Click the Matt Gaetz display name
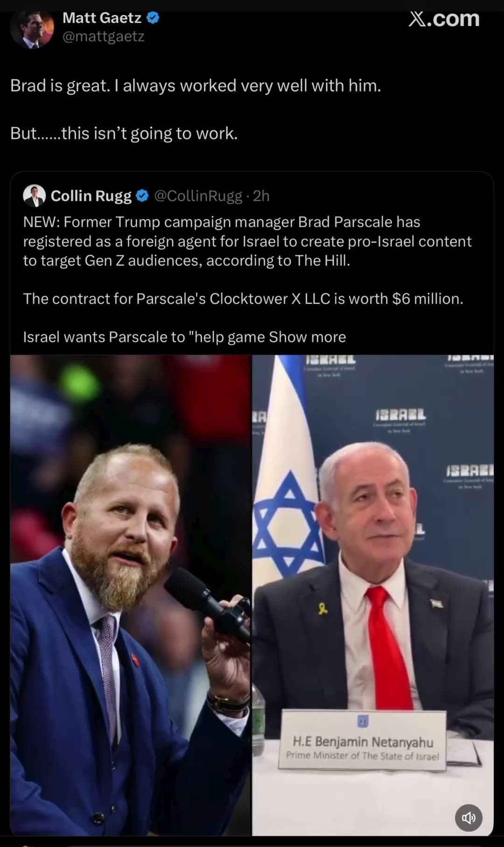Image resolution: width=504 pixels, height=847 pixels. click(x=102, y=18)
